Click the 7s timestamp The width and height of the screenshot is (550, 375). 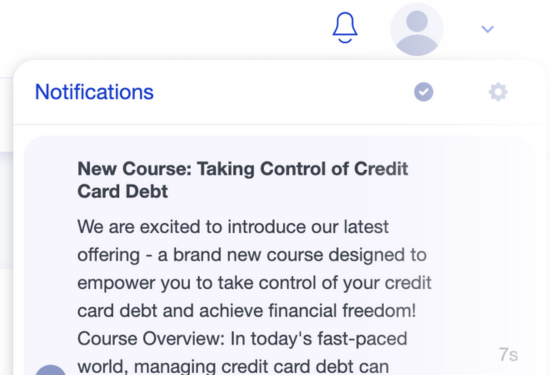click(508, 355)
